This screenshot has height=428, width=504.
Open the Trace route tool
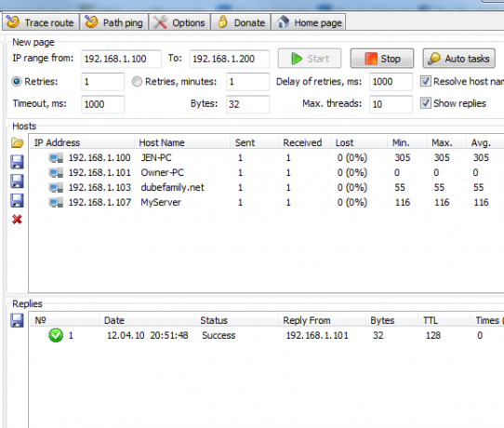(x=41, y=22)
